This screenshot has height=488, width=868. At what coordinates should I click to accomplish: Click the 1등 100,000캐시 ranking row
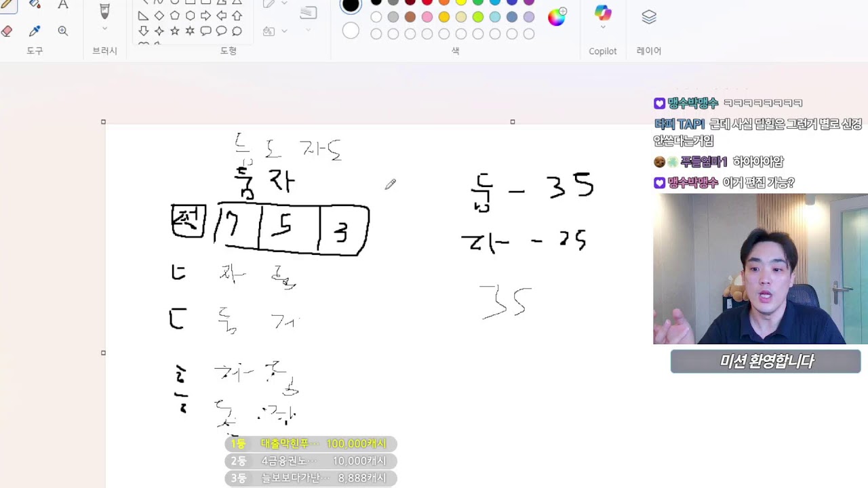tap(311, 444)
